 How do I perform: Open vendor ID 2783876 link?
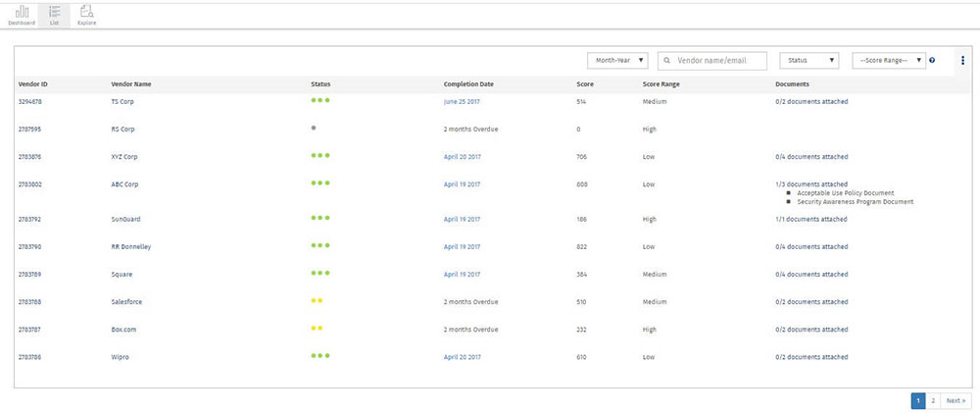pos(30,157)
